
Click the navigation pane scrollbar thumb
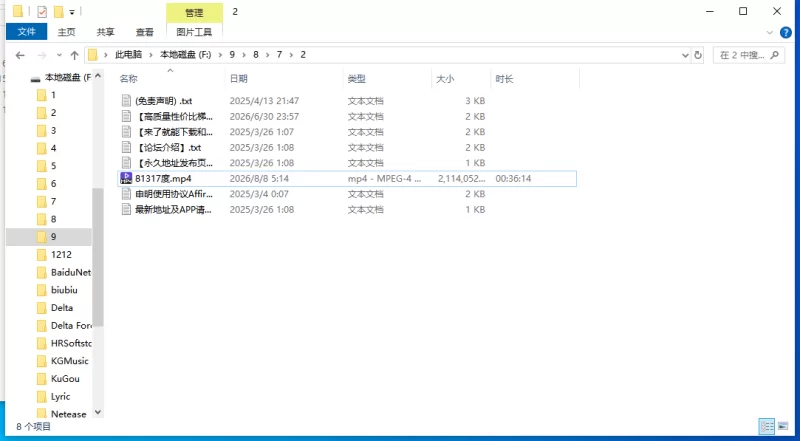coord(98,258)
